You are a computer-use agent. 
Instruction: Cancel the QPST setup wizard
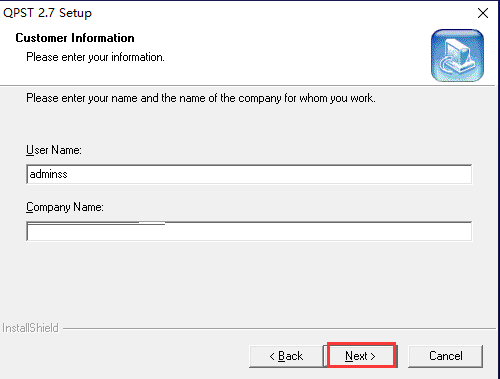tap(445, 356)
